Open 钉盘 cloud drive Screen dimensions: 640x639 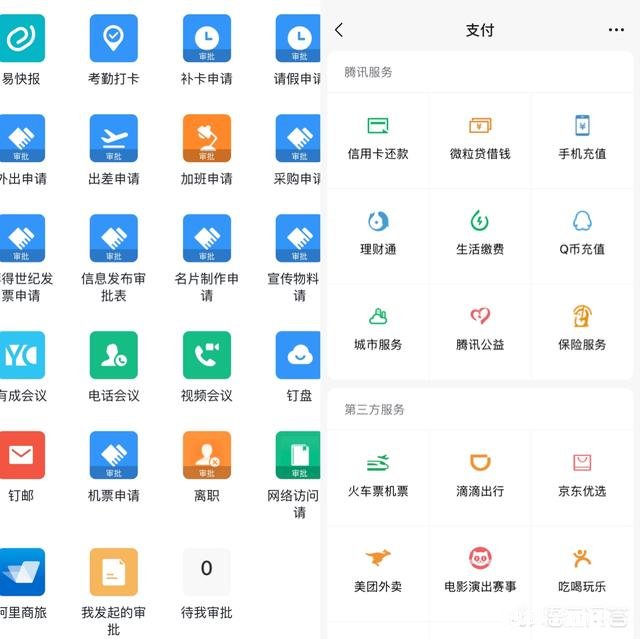[298, 355]
